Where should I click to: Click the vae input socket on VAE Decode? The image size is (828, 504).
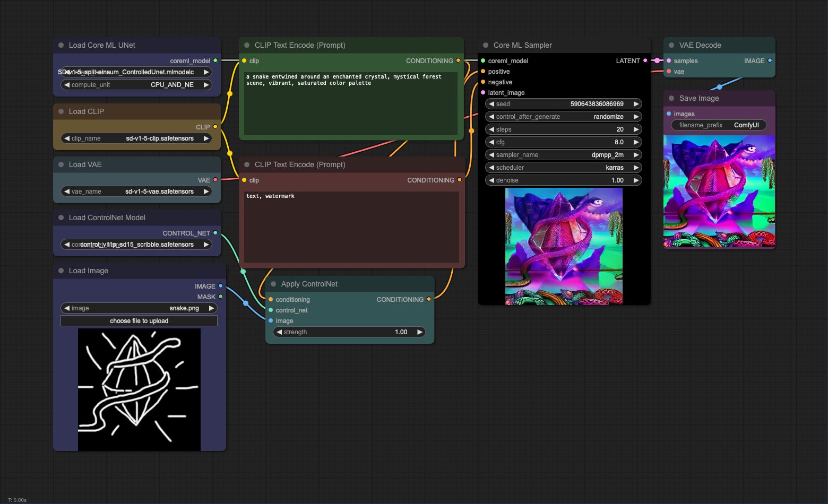click(x=669, y=72)
